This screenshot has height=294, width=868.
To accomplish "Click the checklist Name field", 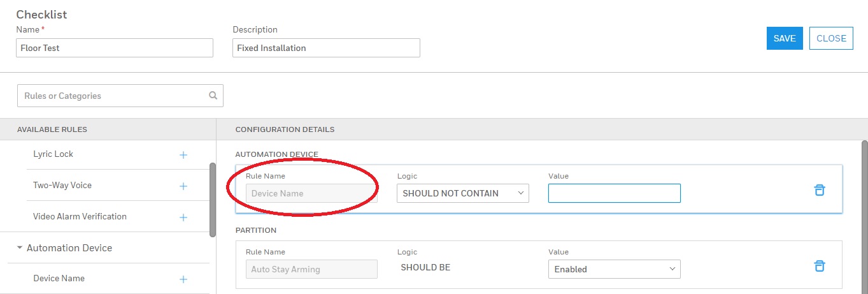I will (x=115, y=48).
